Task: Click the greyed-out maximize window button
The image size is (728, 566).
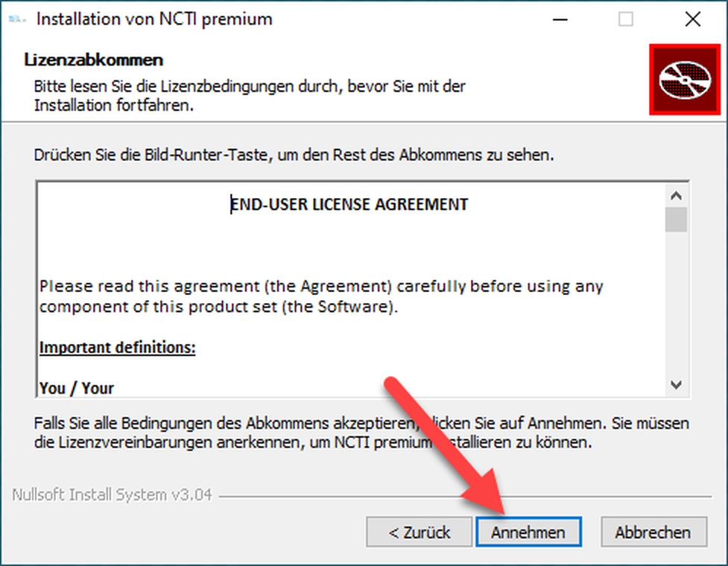Action: pos(626,19)
